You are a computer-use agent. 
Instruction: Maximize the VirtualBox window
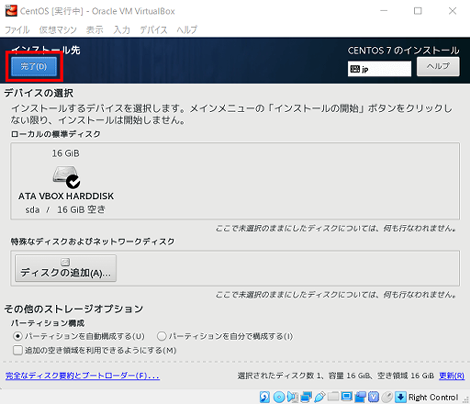[x=418, y=11]
